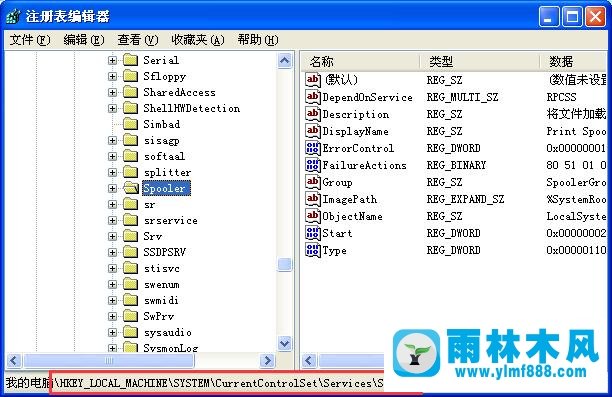Image resolution: width=612 pixels, height=397 pixels.
Task: Sort by the 数据 column header
Action: [x=573, y=61]
